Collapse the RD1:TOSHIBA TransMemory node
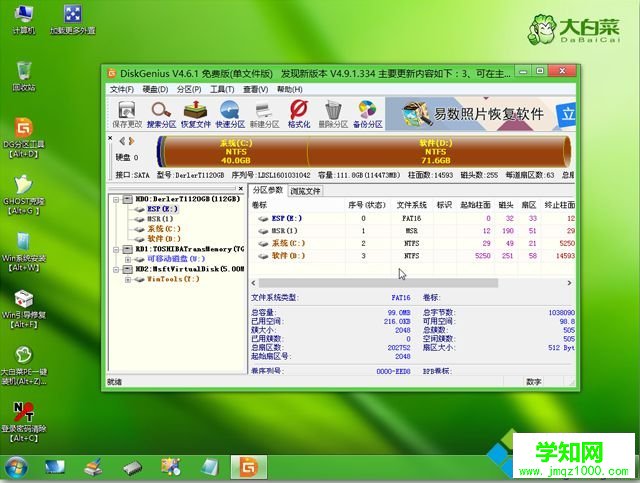The height and width of the screenshot is (483, 640). point(116,249)
